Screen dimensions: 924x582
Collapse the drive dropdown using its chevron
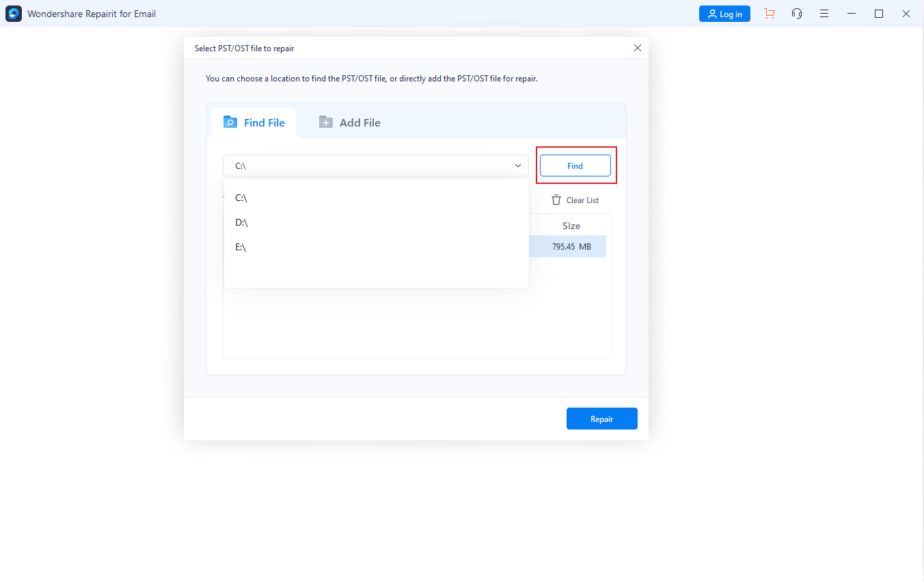point(517,166)
